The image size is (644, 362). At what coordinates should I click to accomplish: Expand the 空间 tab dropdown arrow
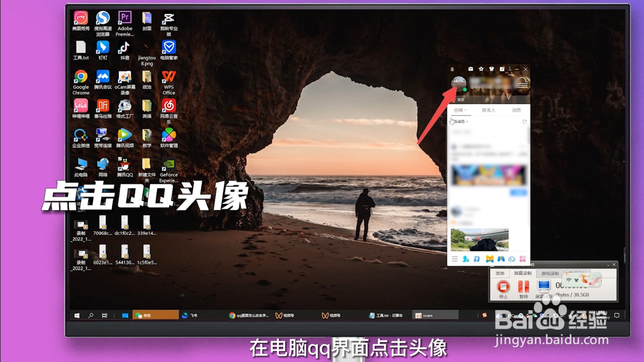(466, 110)
